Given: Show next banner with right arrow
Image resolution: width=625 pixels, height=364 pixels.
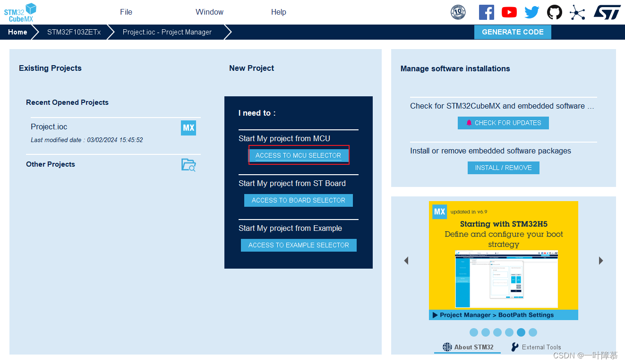Looking at the screenshot, I should tap(601, 261).
